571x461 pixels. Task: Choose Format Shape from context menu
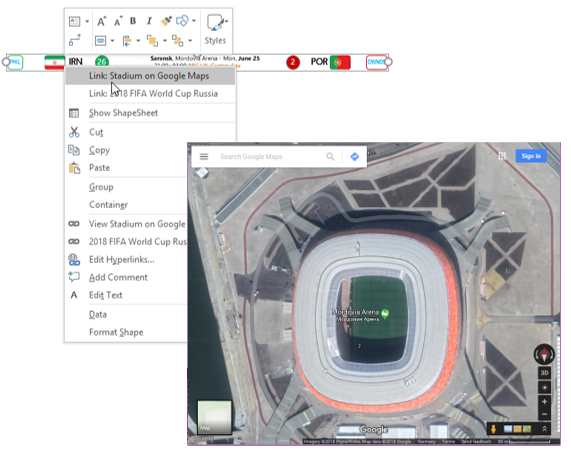126,332
